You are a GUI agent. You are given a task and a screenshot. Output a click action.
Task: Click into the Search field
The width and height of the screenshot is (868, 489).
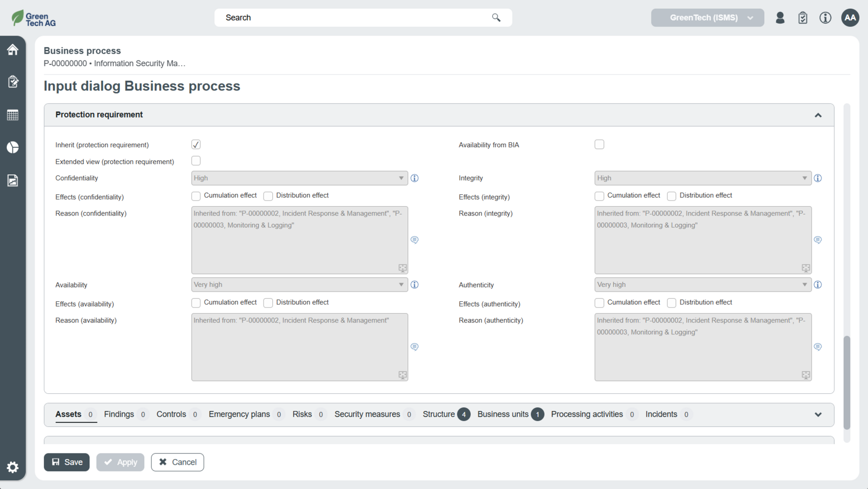tap(357, 18)
